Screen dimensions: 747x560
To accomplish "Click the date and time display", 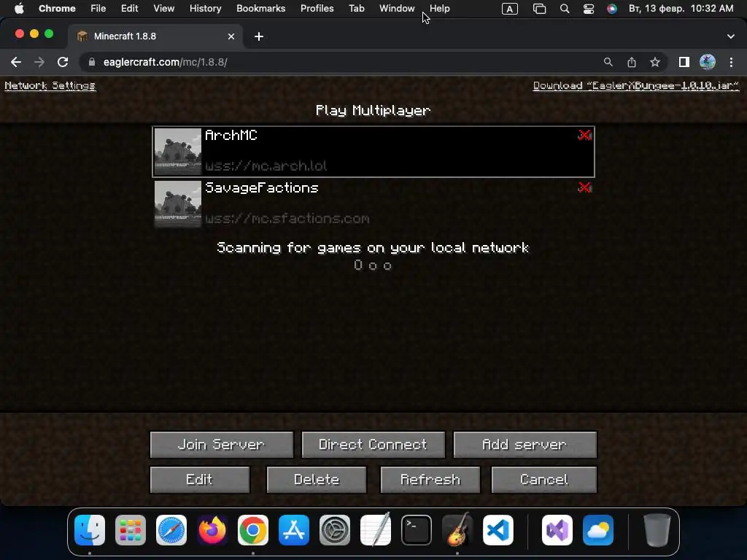I will 681,8.
